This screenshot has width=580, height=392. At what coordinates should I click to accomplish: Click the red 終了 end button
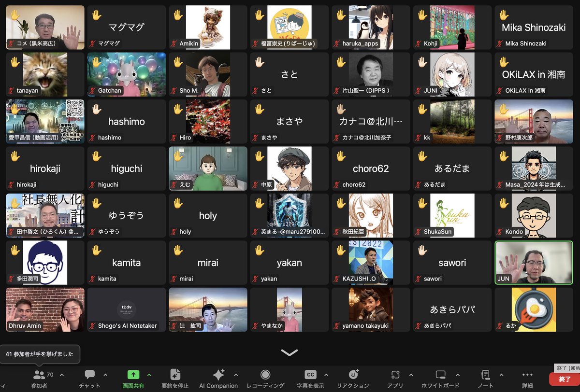tap(565, 379)
